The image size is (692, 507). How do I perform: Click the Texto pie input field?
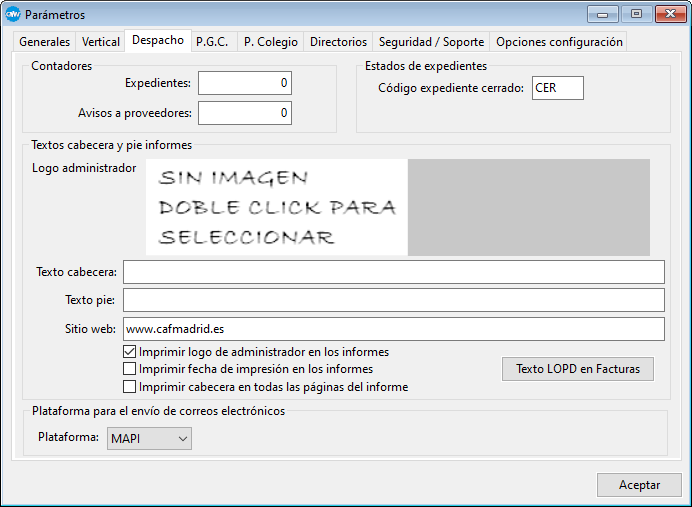[394, 300]
